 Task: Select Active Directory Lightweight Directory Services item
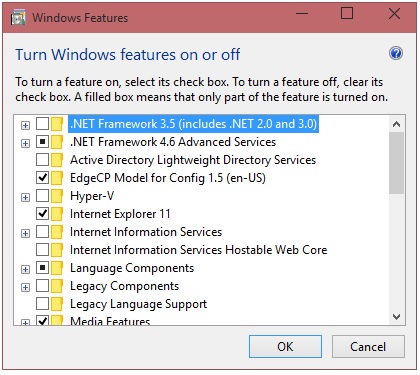193,160
